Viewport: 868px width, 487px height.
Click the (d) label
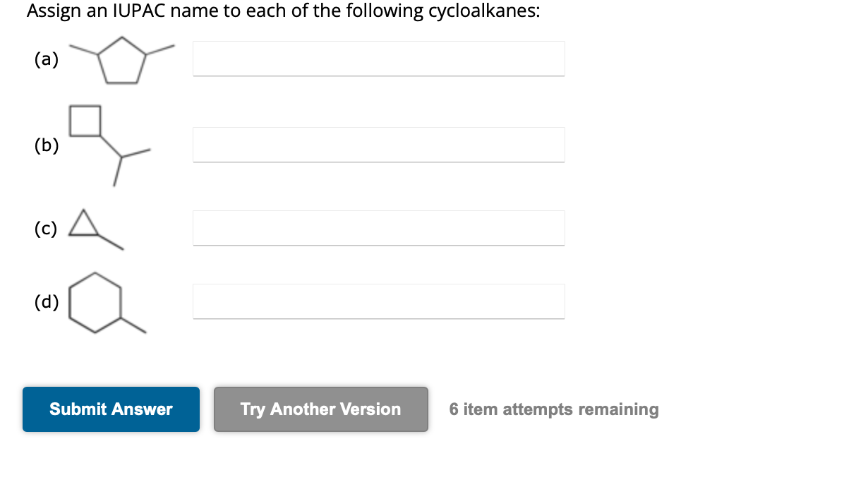[x=47, y=303]
